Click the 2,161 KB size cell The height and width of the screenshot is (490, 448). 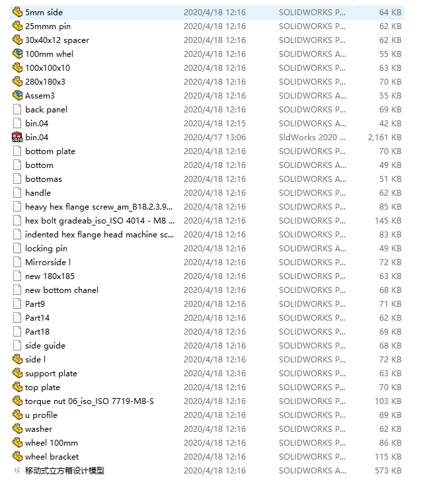385,137
